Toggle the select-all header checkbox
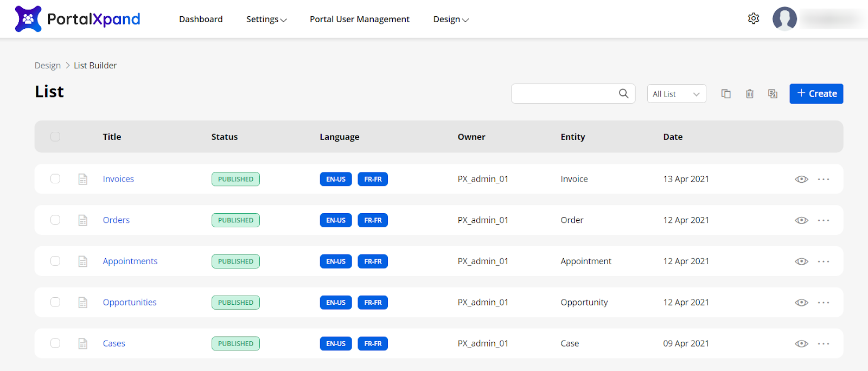Image resolution: width=868 pixels, height=371 pixels. pos(55,137)
